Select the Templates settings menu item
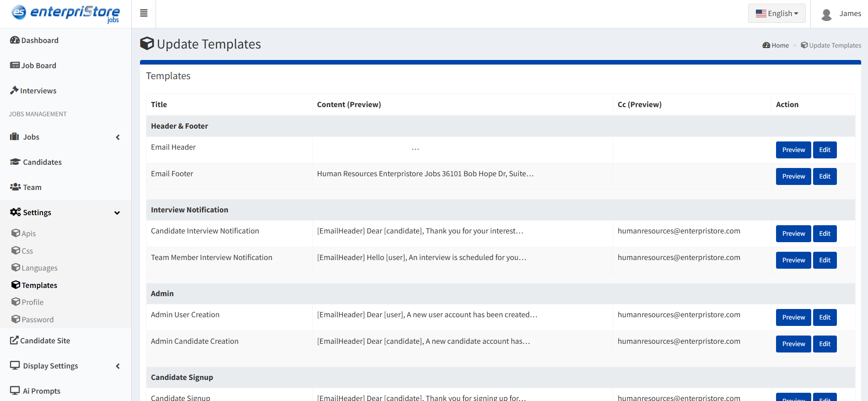 (x=39, y=285)
